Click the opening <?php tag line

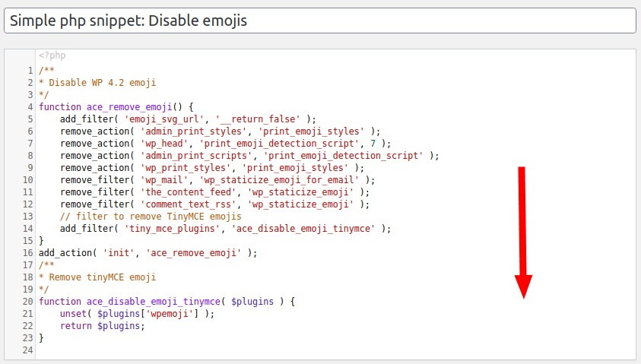[52, 55]
